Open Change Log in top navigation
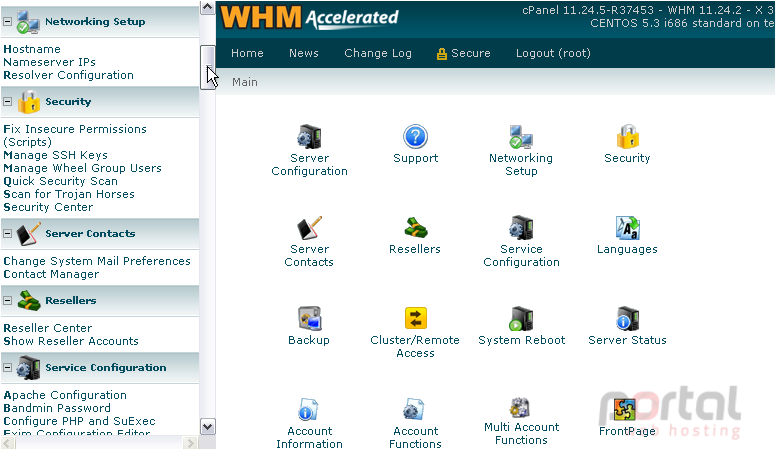The width and height of the screenshot is (776, 450). 378,53
